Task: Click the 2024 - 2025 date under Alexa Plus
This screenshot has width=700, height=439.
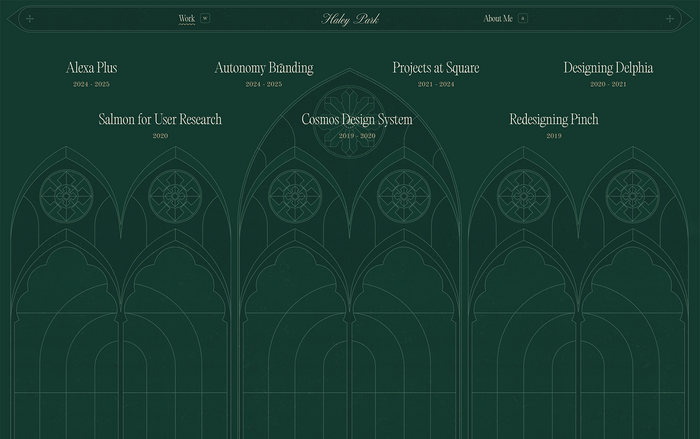Action: click(x=92, y=85)
